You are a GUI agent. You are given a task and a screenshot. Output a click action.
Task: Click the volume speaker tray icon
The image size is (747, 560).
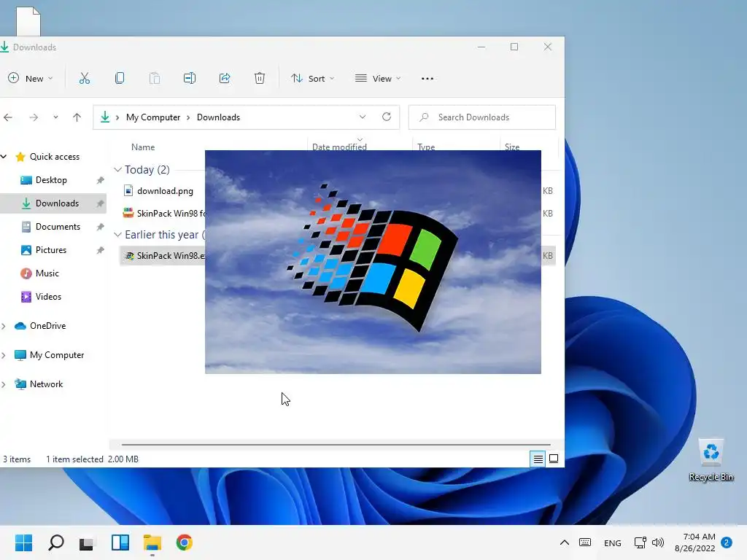click(x=658, y=542)
